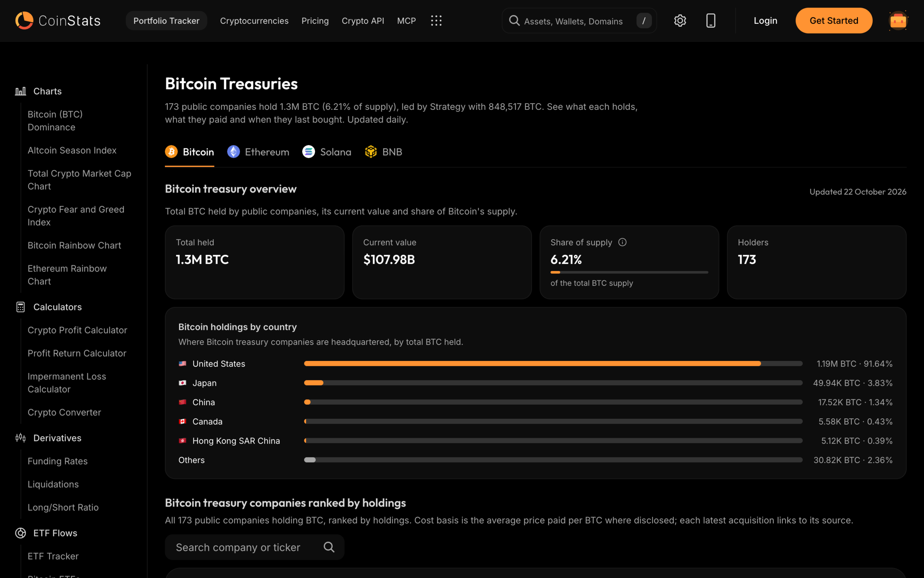The width and height of the screenshot is (924, 578).
Task: Click the Get Started button
Action: tap(834, 21)
